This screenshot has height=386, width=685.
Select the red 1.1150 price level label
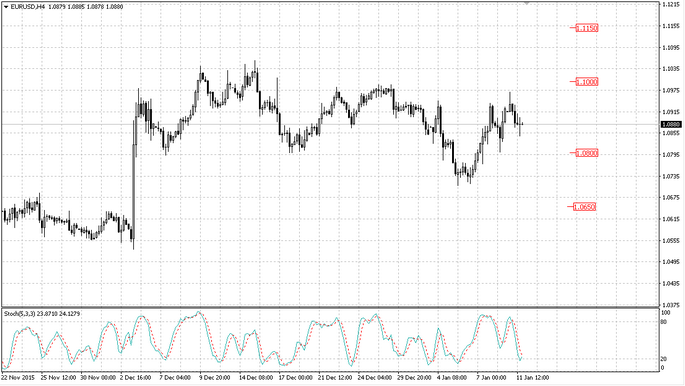coord(586,28)
